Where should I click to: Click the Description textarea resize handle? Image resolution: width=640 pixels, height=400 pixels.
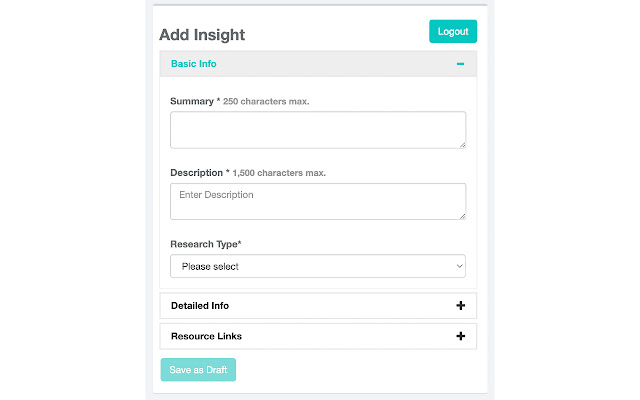point(461,215)
